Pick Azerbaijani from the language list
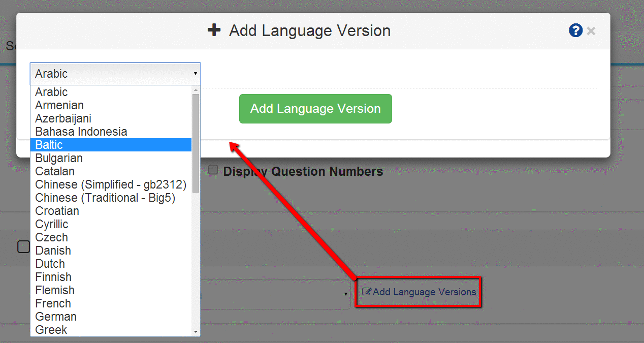644x343 pixels. pos(63,118)
